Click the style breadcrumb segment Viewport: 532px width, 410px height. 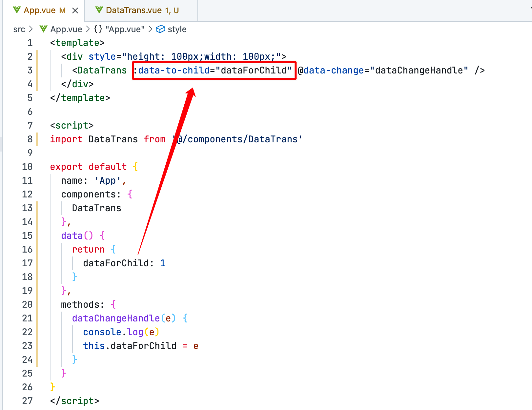click(x=177, y=29)
